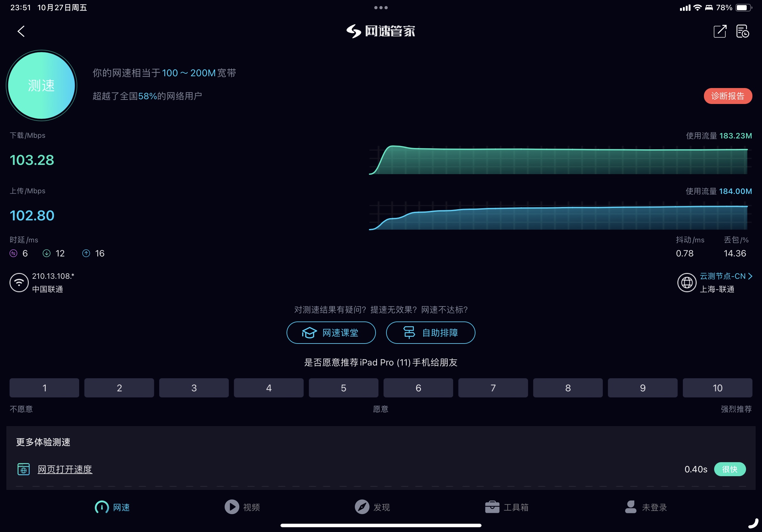Viewport: 762px width, 532px height.
Task: Tap the upload latency icon next to 16
Action: [86, 253]
